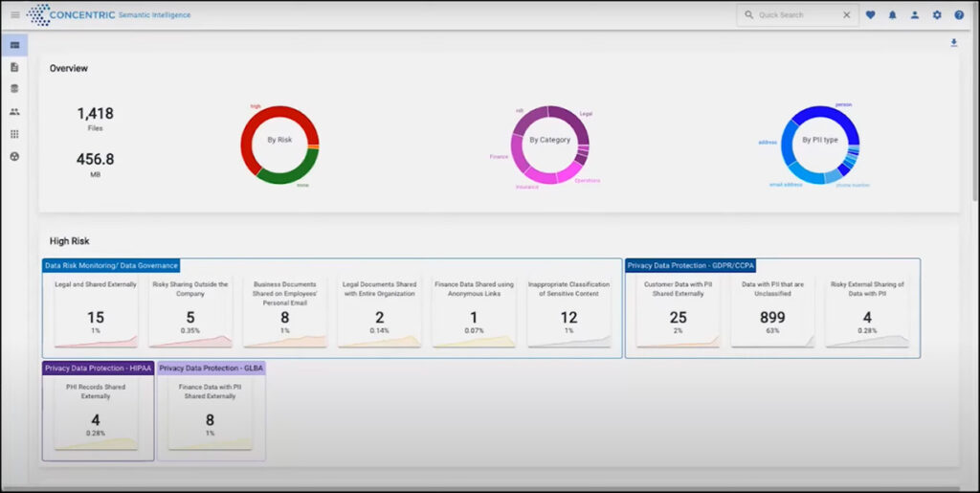980x493 pixels.
Task: Open Business Documents Shared on Personal Email card
Action: pos(285,312)
